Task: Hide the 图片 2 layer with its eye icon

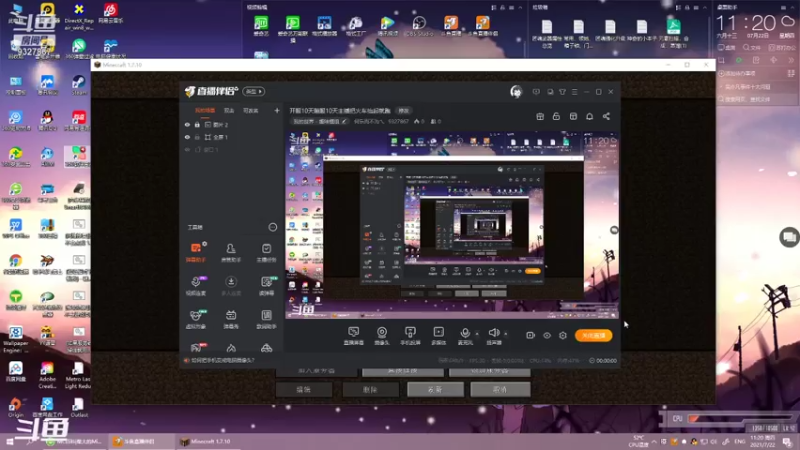Action: [187, 124]
